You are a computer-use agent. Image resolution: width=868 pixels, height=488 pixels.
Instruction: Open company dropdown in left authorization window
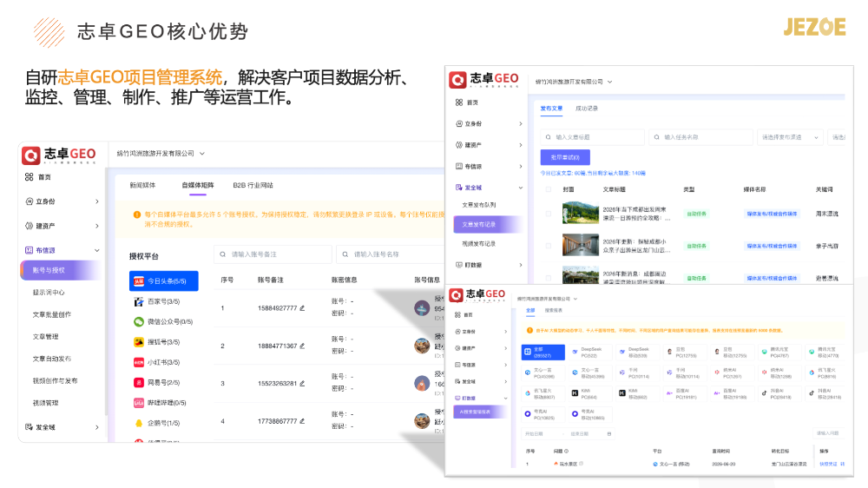click(x=161, y=154)
